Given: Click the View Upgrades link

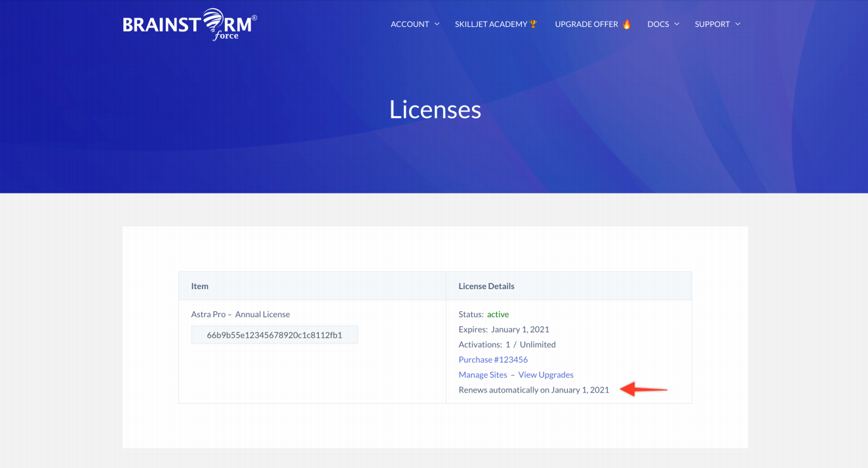Looking at the screenshot, I should click(546, 375).
